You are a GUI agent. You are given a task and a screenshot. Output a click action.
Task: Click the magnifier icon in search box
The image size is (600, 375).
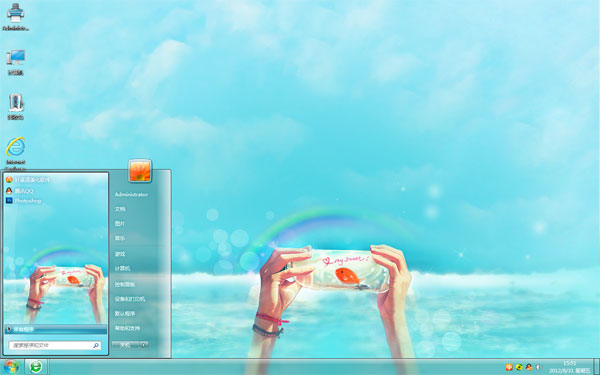click(96, 345)
